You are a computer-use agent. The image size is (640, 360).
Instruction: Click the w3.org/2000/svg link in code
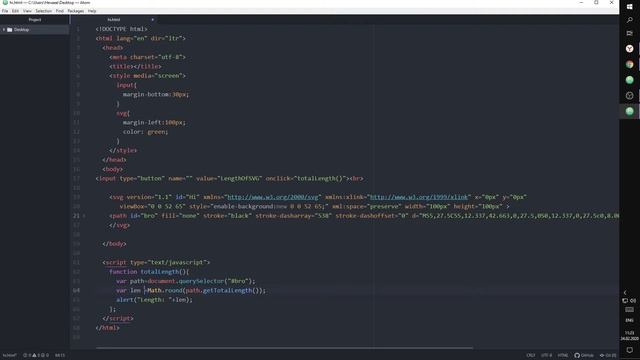coord(273,197)
